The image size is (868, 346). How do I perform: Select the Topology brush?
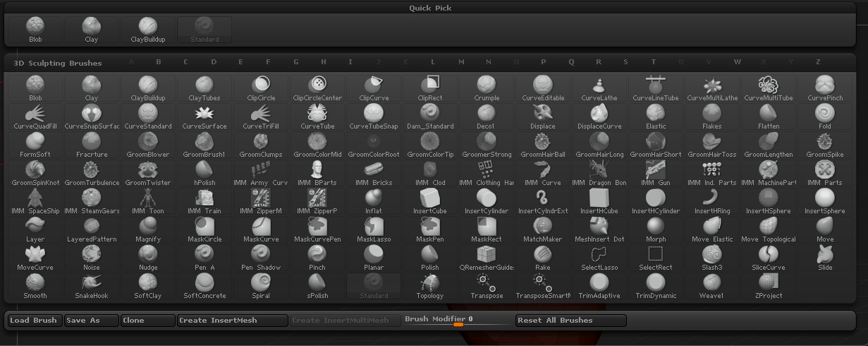(x=430, y=287)
